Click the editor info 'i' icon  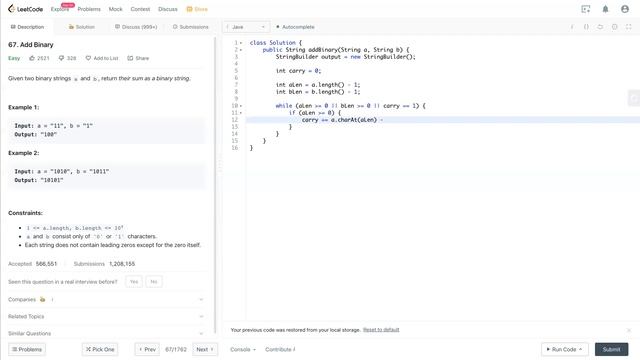click(572, 27)
